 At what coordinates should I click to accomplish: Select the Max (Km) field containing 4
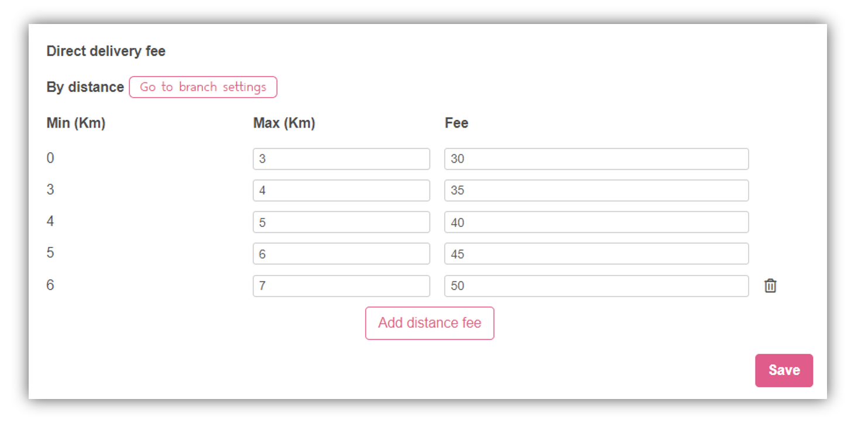341,190
